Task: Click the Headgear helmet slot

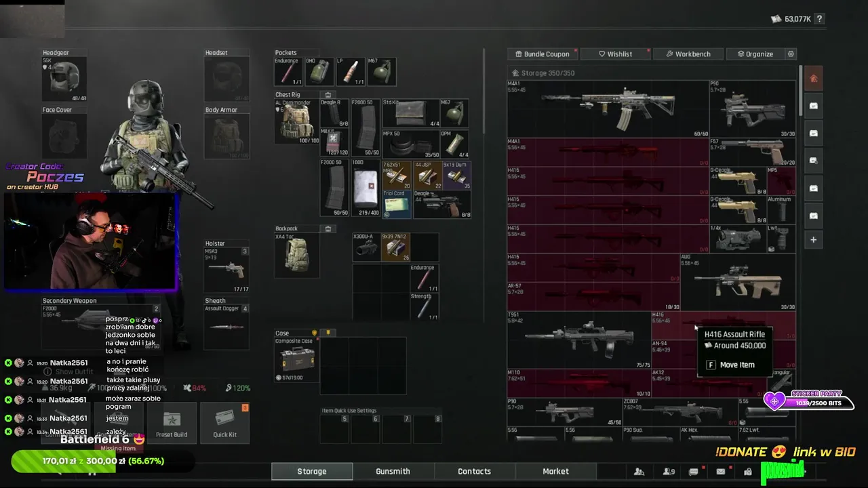Action: pos(64,79)
